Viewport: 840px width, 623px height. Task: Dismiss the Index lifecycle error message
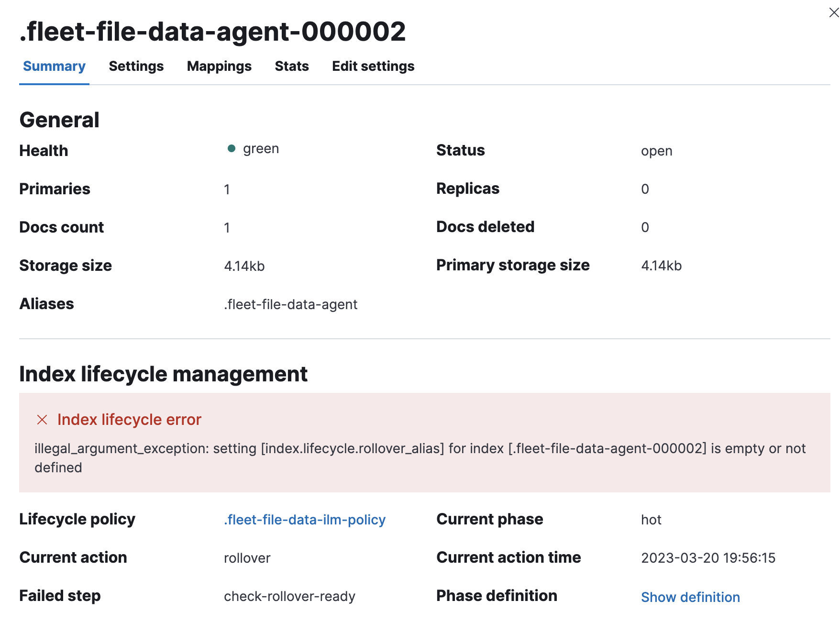(42, 420)
